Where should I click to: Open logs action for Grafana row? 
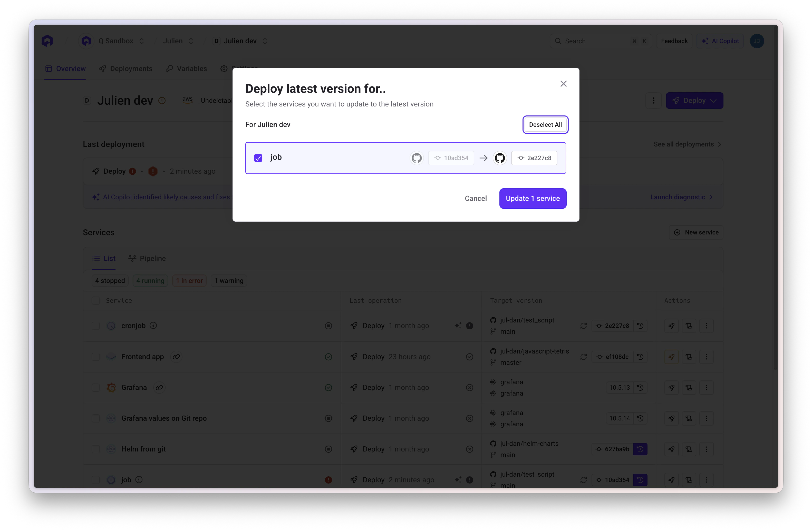[x=689, y=387]
